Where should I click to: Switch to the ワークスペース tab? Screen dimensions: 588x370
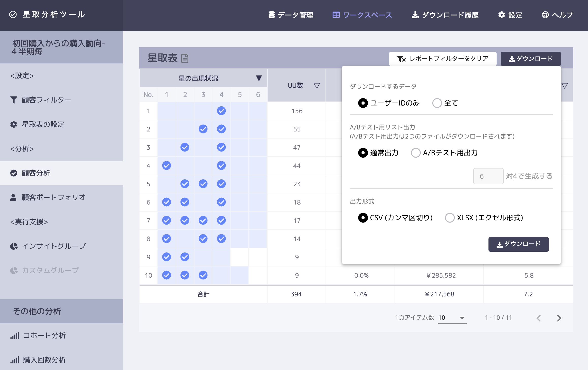362,15
